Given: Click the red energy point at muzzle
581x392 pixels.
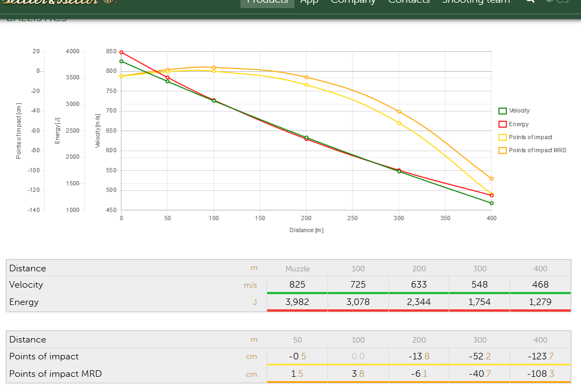Looking at the screenshot, I should [x=121, y=52].
